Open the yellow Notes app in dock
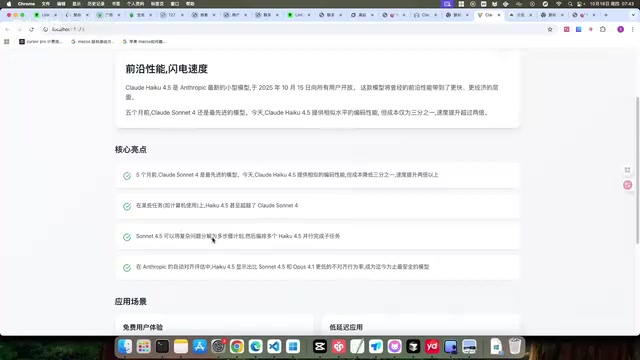The height and width of the screenshot is (360, 640). click(181, 347)
